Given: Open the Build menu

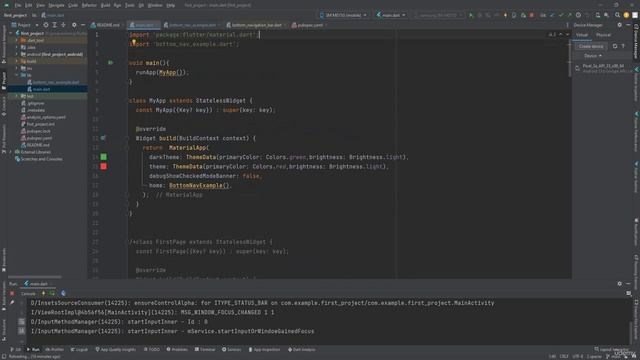Looking at the screenshot, I should [x=105, y=5].
